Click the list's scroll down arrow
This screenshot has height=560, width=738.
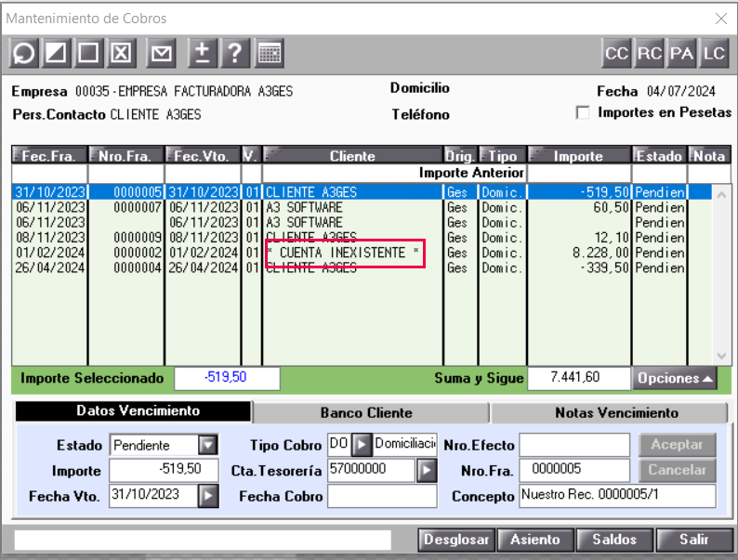tap(721, 356)
